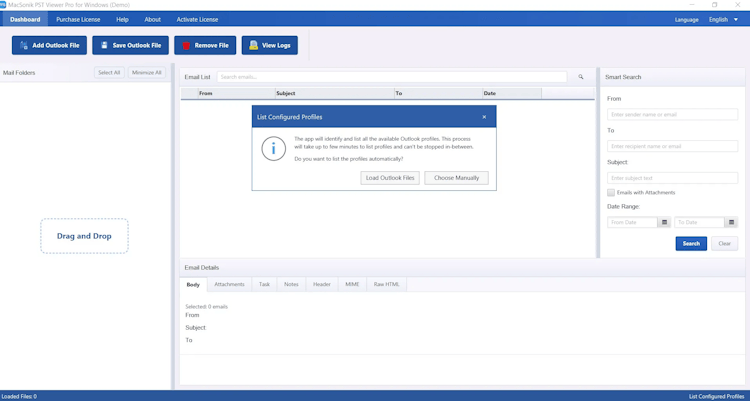Viewport: 750px width, 401px height.
Task: Open the From Date calendar picker icon
Action: [x=664, y=223]
